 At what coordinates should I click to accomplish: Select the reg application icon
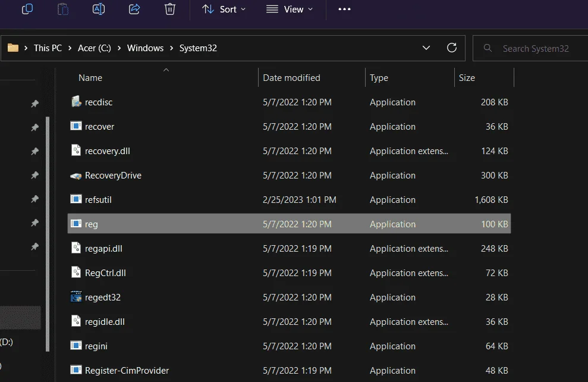76,223
